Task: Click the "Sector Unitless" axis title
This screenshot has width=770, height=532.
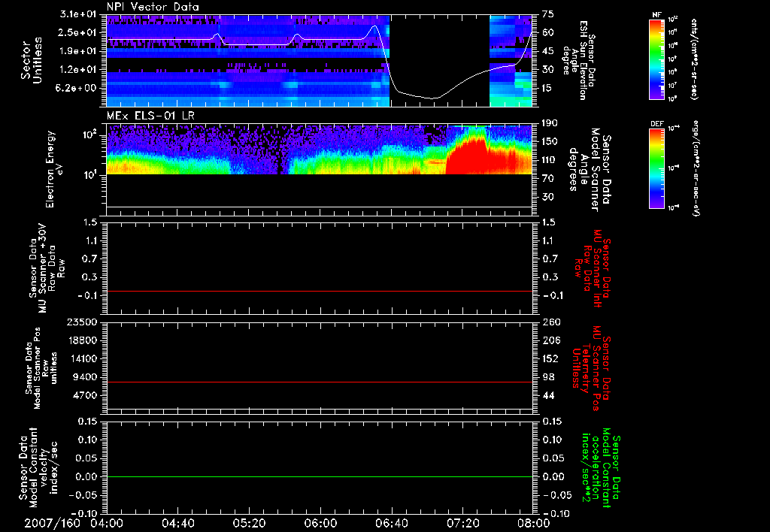Action: point(31,60)
